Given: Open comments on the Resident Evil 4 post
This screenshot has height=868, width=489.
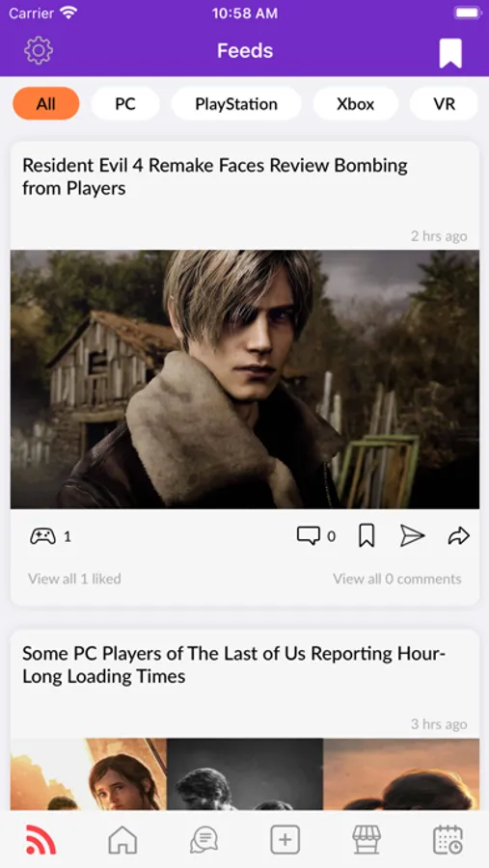Looking at the screenshot, I should (309, 536).
